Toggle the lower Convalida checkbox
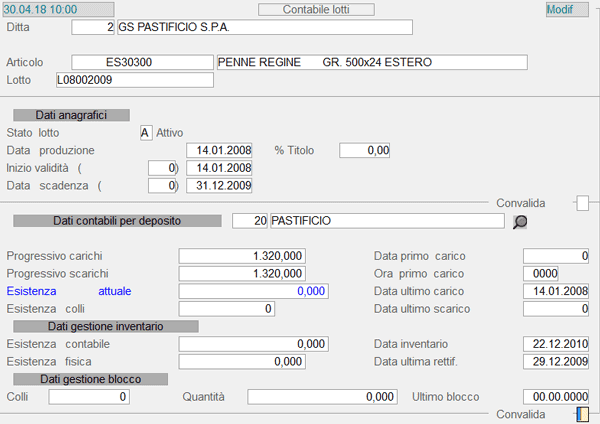Viewport: 600px width, 424px height. [x=582, y=414]
